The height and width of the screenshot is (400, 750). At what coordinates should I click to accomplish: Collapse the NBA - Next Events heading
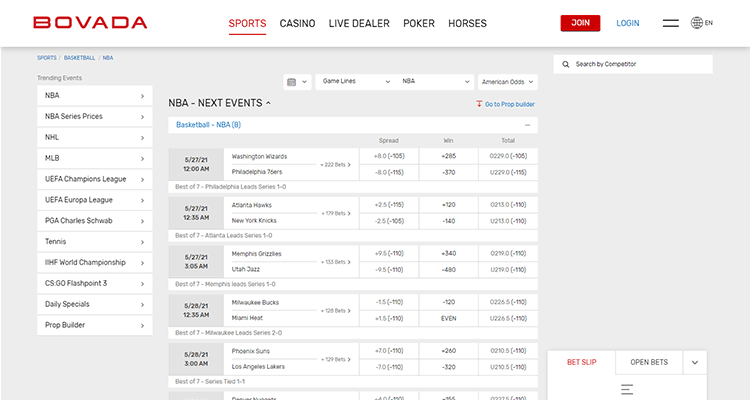[x=268, y=103]
